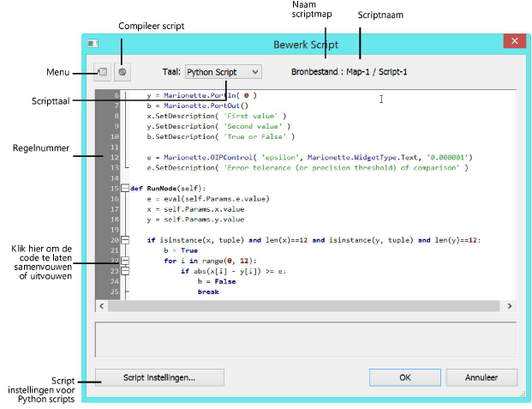Open the Taal Python Script dropdown
Screen dimensions: 532x409
(224, 72)
